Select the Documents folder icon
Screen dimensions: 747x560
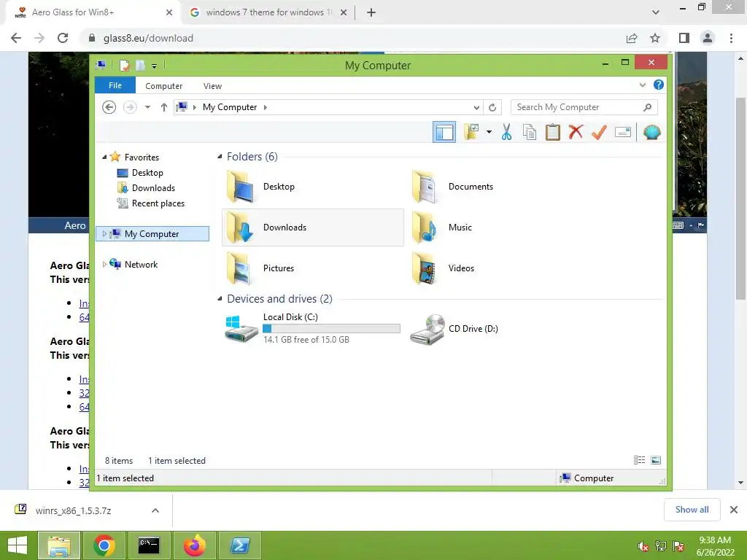click(x=425, y=187)
